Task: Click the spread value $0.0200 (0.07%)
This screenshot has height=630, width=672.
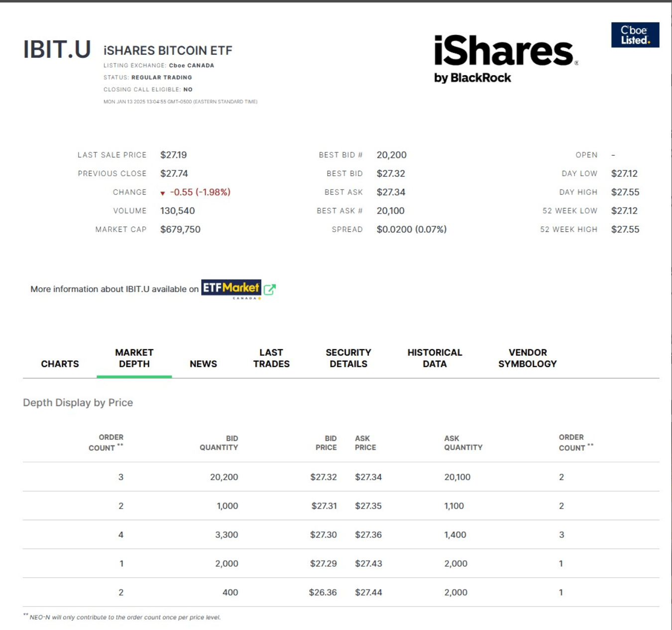Action: tap(412, 229)
